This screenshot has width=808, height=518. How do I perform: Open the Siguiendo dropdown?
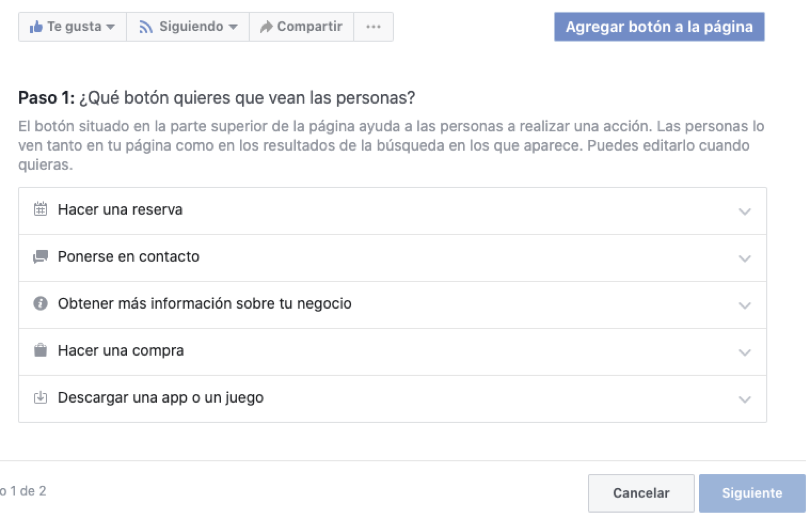(x=232, y=26)
